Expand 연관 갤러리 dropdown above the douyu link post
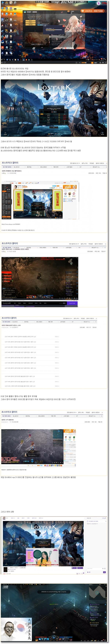 (x=75, y=163)
